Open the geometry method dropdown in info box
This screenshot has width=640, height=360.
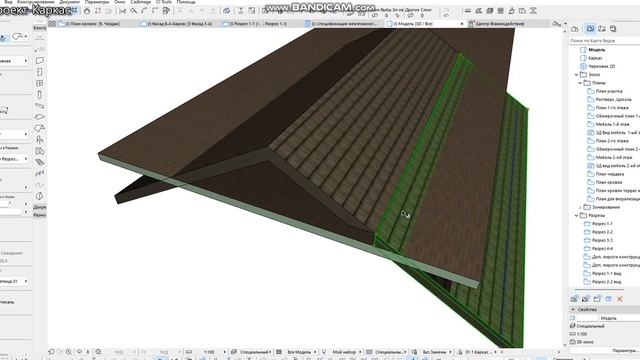pyautogui.click(x=20, y=37)
